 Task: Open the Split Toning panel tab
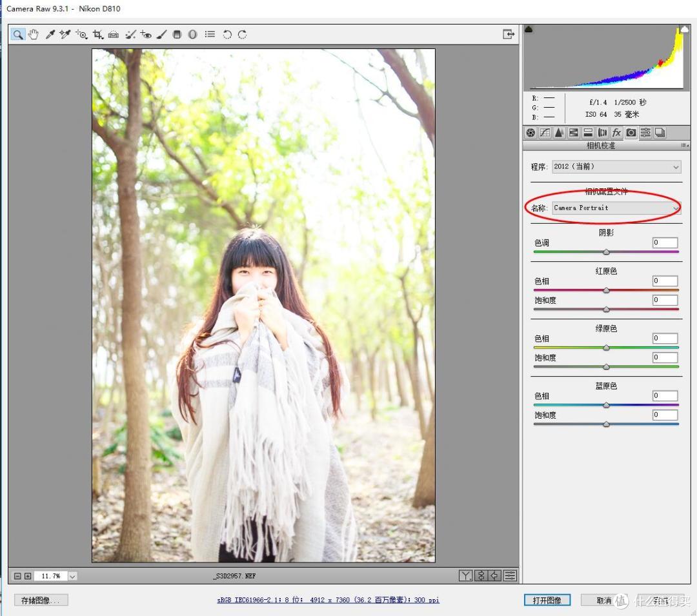tap(588, 133)
